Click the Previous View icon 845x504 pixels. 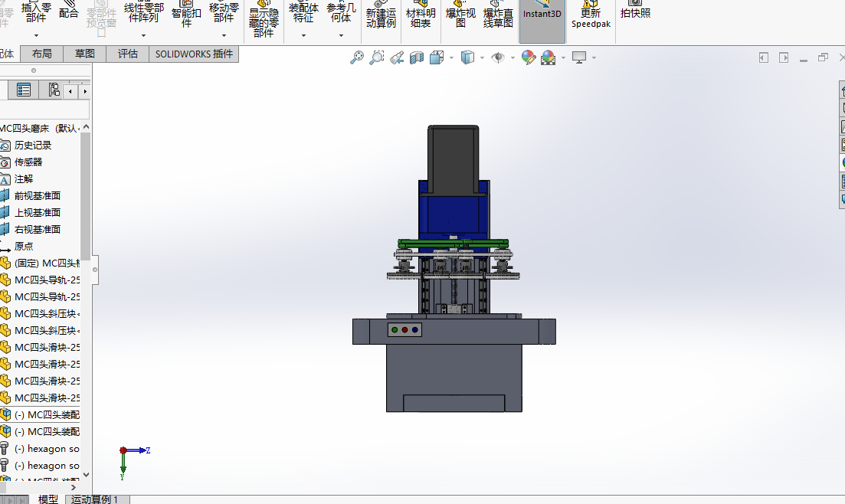point(397,57)
